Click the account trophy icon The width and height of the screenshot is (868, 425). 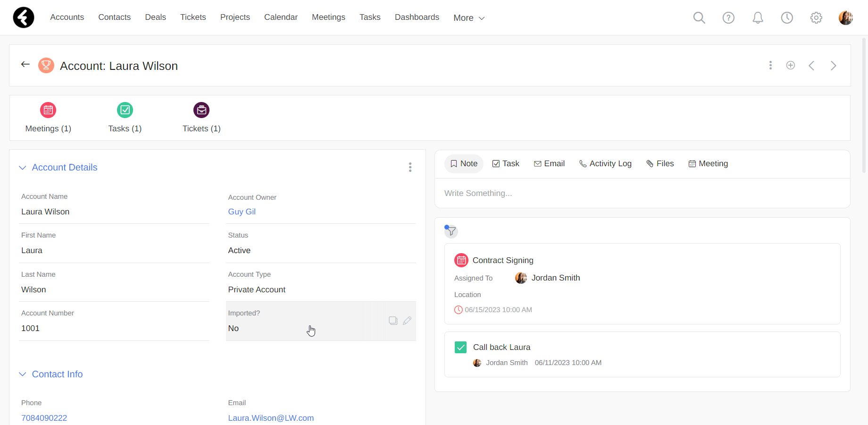pos(46,65)
